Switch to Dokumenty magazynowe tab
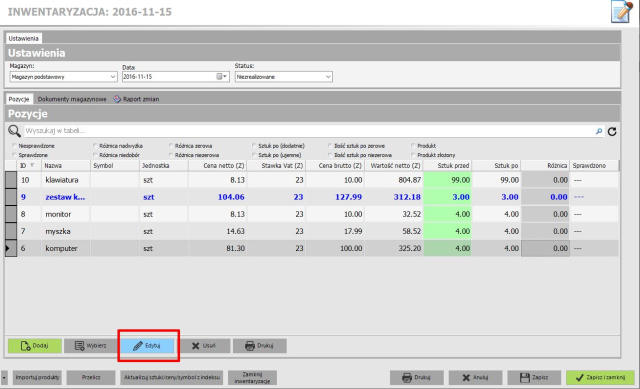This screenshot has height=389, width=640. (x=72, y=99)
